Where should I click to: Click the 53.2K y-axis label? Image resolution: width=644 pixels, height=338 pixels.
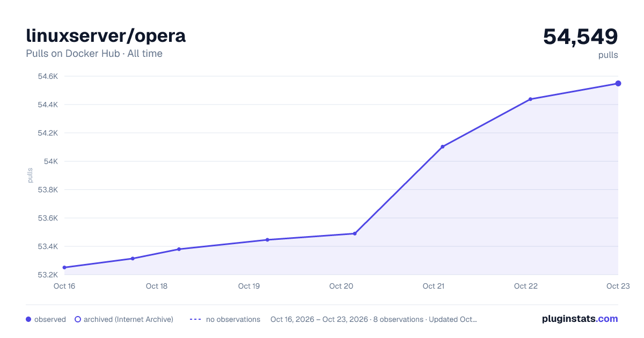point(47,275)
